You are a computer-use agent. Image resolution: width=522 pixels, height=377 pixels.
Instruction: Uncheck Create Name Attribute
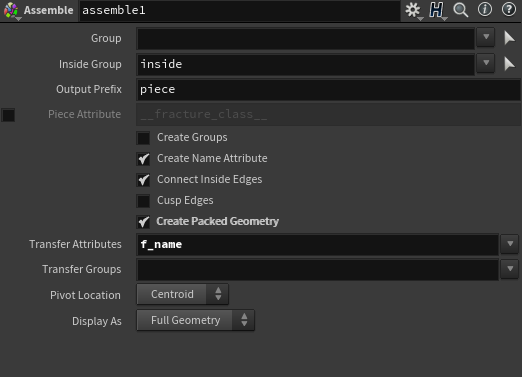point(143,159)
